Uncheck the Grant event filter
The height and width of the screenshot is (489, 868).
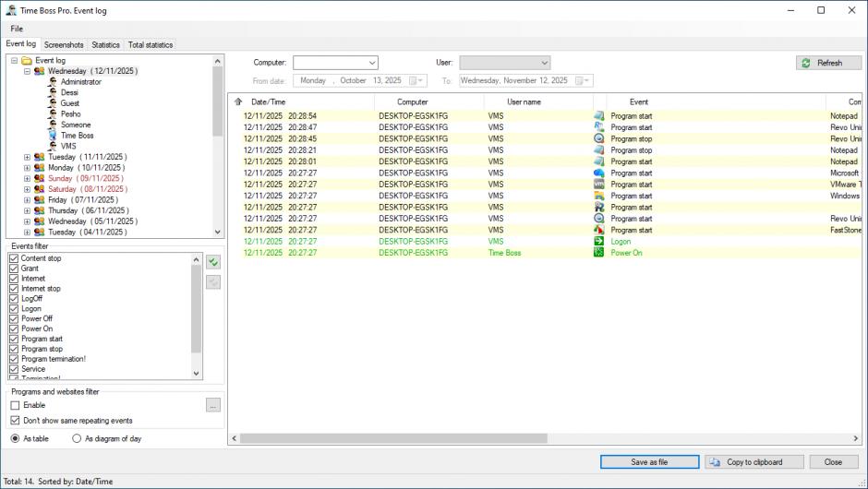point(15,268)
